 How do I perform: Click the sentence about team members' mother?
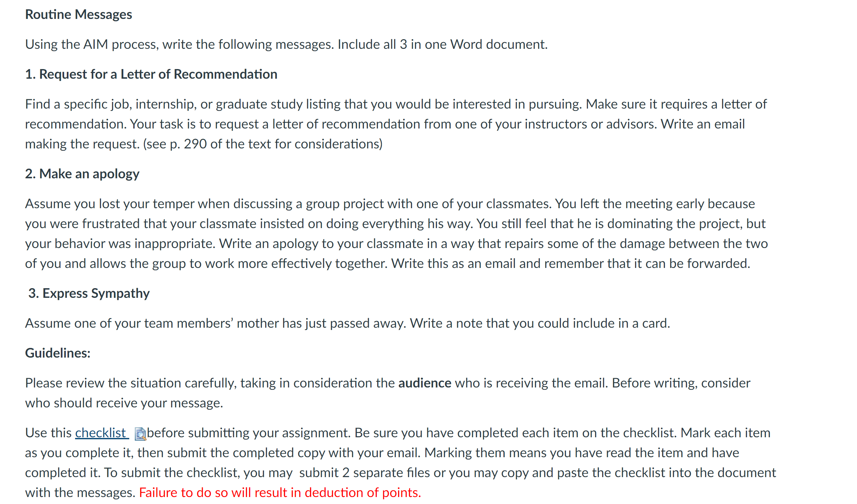[x=348, y=323]
